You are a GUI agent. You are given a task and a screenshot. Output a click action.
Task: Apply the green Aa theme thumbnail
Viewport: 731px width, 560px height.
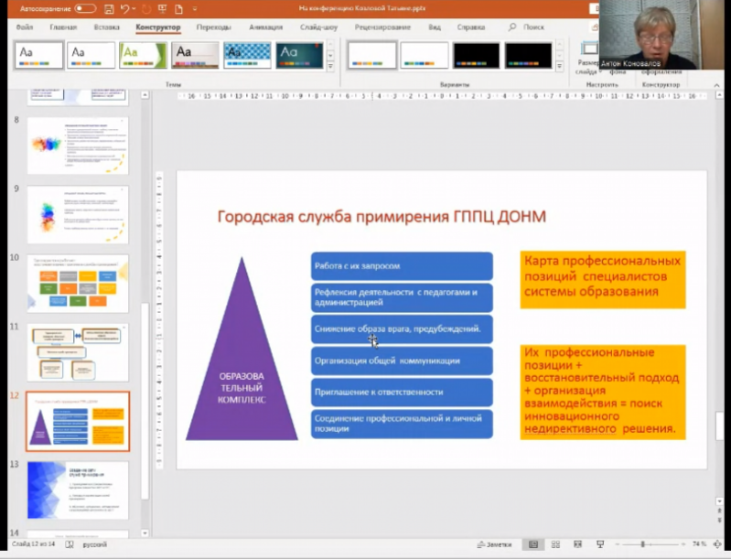pyautogui.click(x=144, y=55)
